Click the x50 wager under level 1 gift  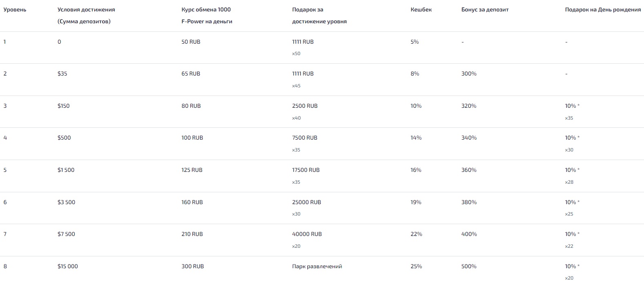296,53
